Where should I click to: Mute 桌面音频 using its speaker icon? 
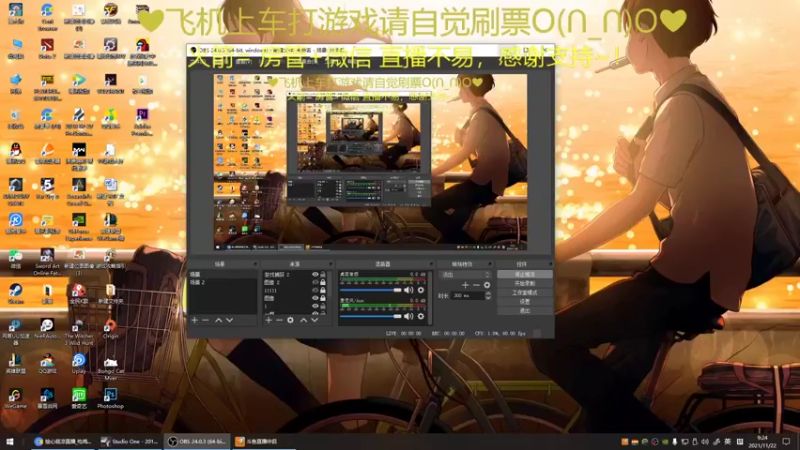click(x=408, y=290)
